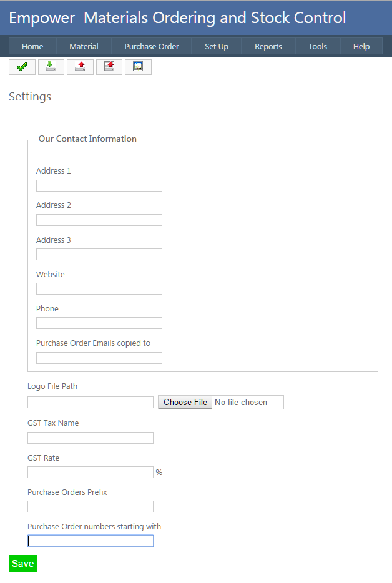Open the Material menu
The width and height of the screenshot is (392, 583).
(x=84, y=46)
